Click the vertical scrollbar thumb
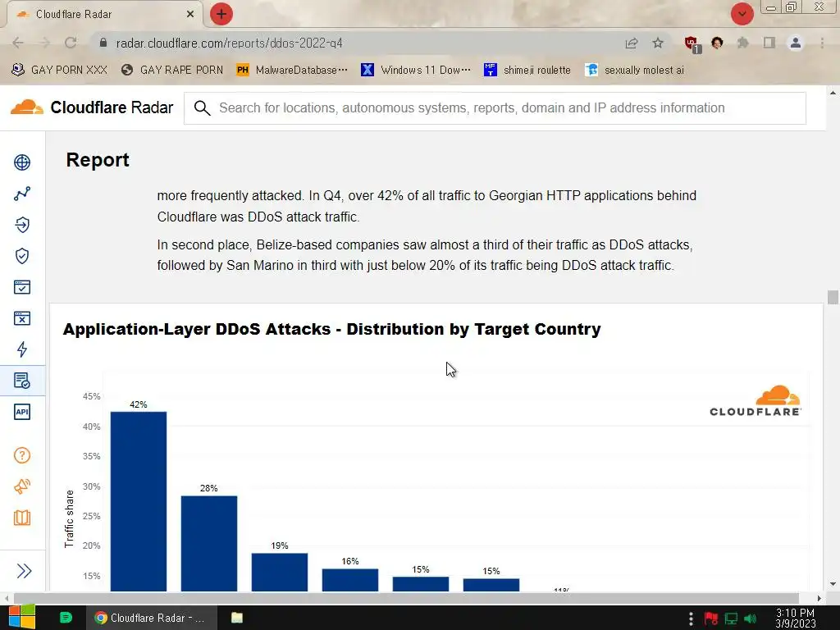The width and height of the screenshot is (840, 630). 832,297
